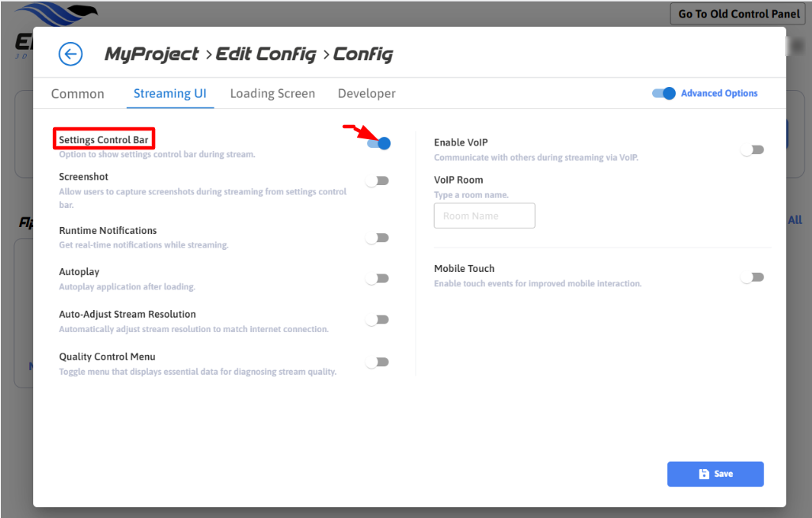This screenshot has height=518, width=812.
Task: Toggle Auto-Adjust Stream Resolution
Action: point(378,320)
